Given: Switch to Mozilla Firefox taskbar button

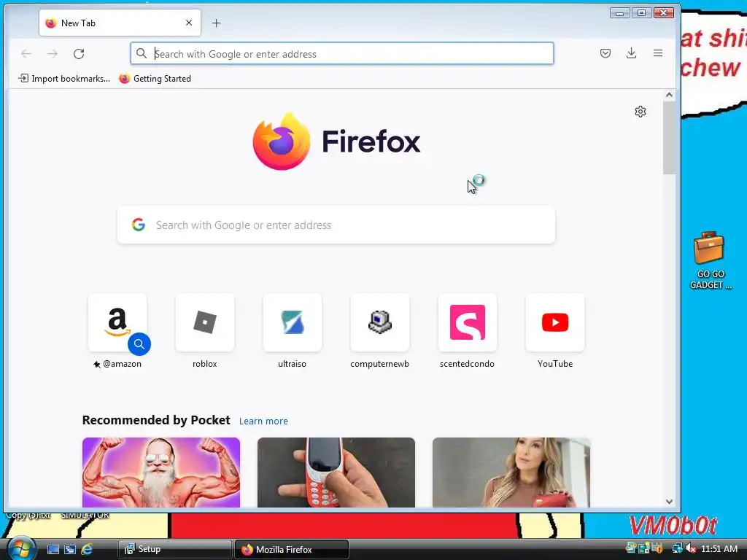Looking at the screenshot, I should [x=292, y=549].
